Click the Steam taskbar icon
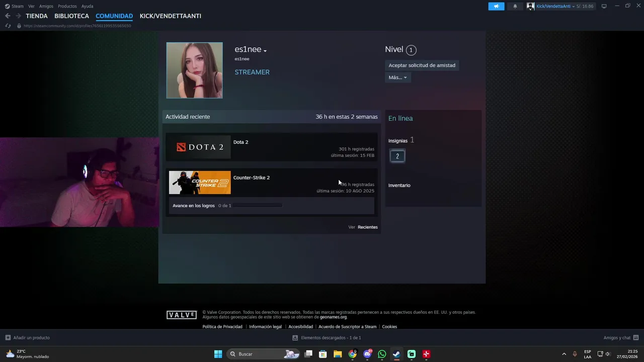The image size is (644, 362). click(x=396, y=354)
